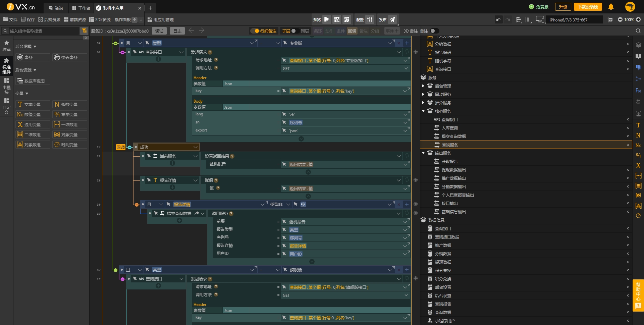The width and height of the screenshot is (644, 325).
Task: Open the 成功 callback dropdown
Action: (x=168, y=147)
